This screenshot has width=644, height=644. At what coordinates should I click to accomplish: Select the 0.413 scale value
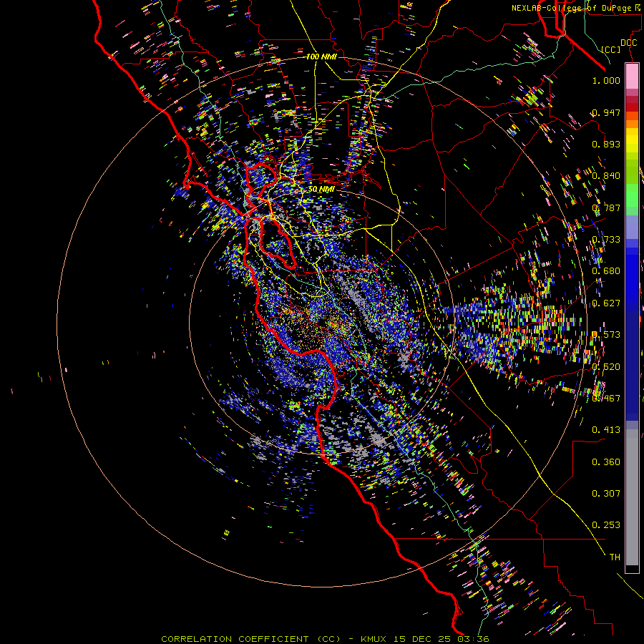click(606, 430)
